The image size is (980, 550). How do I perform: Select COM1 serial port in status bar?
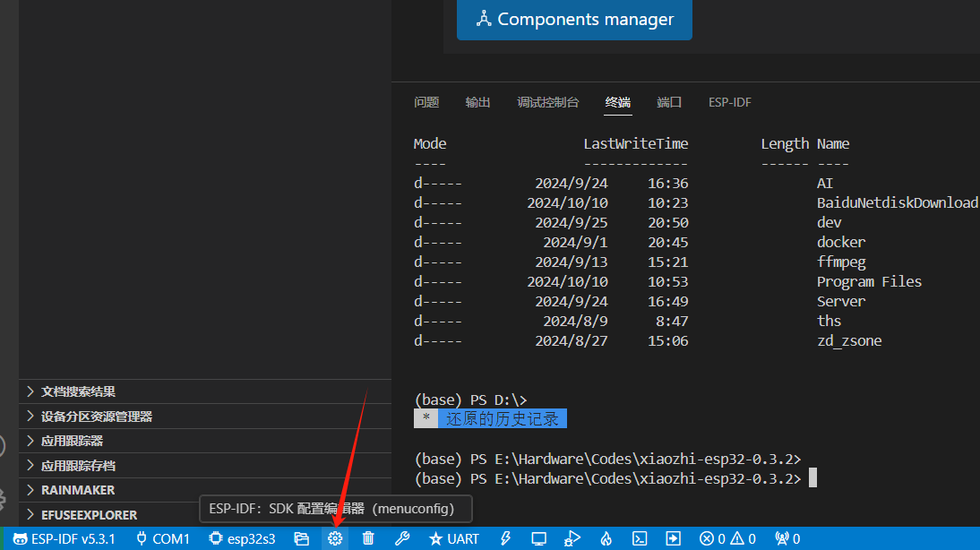point(162,538)
